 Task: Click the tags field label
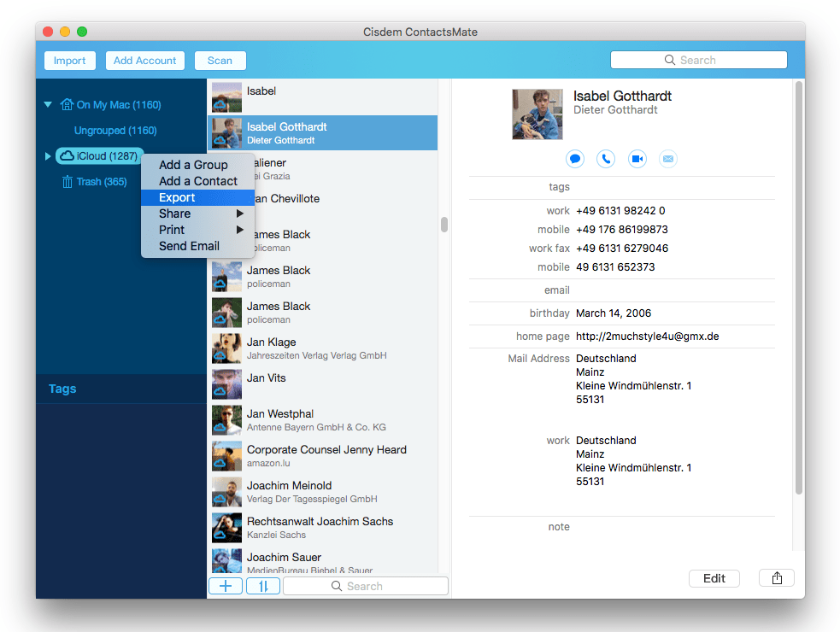tap(559, 187)
